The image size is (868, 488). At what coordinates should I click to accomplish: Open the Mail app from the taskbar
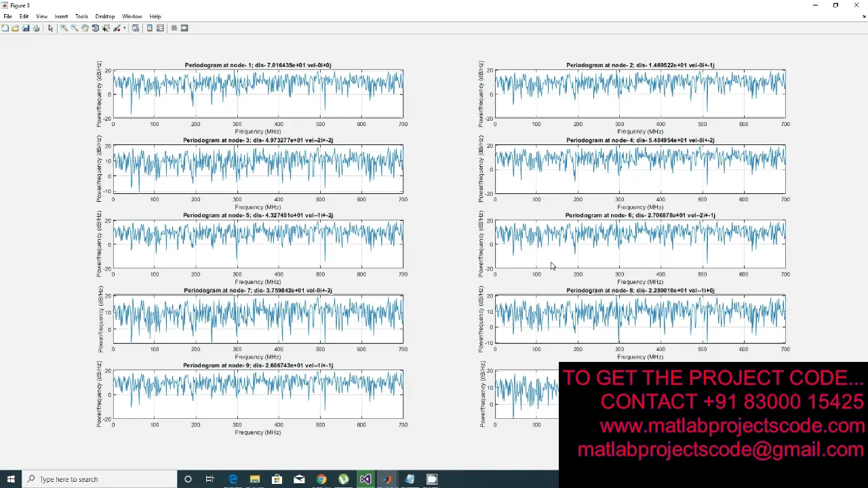[299, 479]
